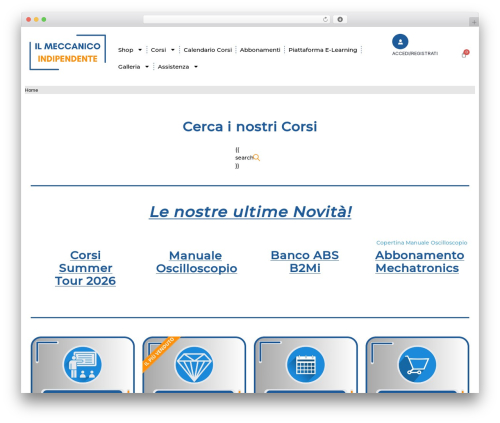Expand the Shop menu arrow
The image size is (500, 423).
coord(140,50)
